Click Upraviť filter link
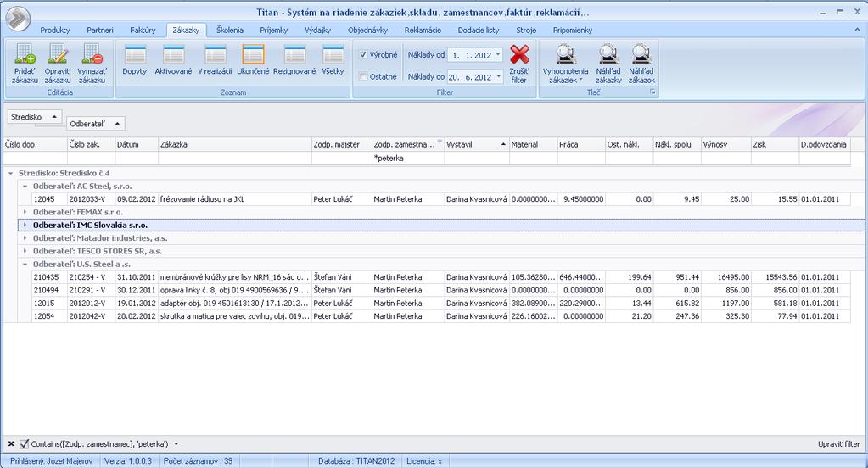Screen dimensions: 868x468 tap(838, 443)
